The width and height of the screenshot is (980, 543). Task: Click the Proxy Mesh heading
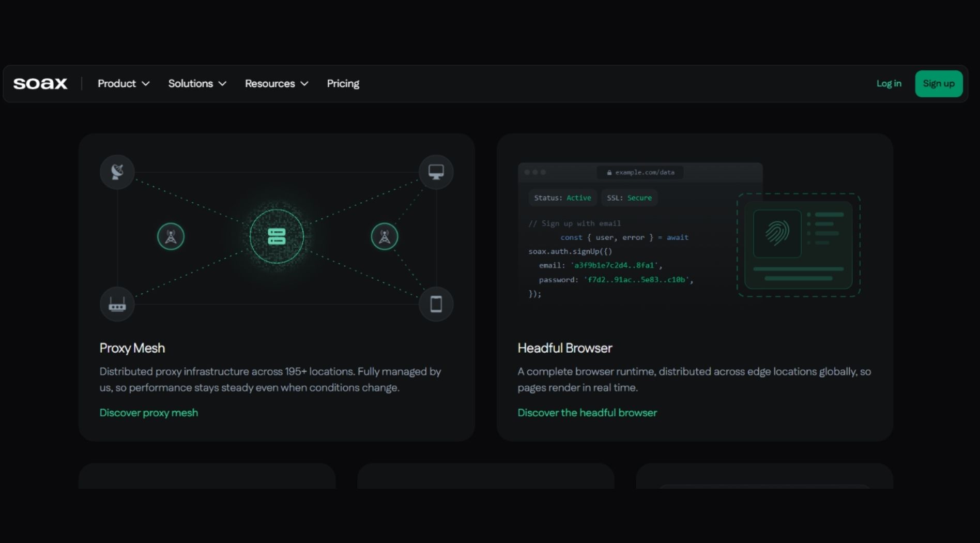[x=132, y=348]
